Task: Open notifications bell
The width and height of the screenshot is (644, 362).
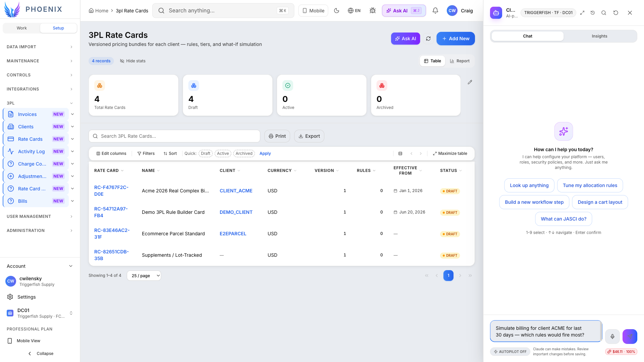Action: pos(435,11)
